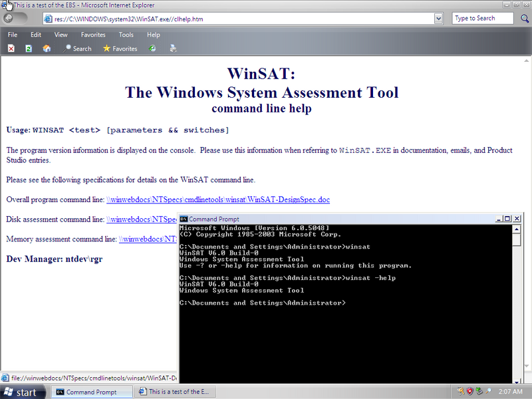
Task: Click the Command Prompt scroll up arrow
Action: coord(517,229)
